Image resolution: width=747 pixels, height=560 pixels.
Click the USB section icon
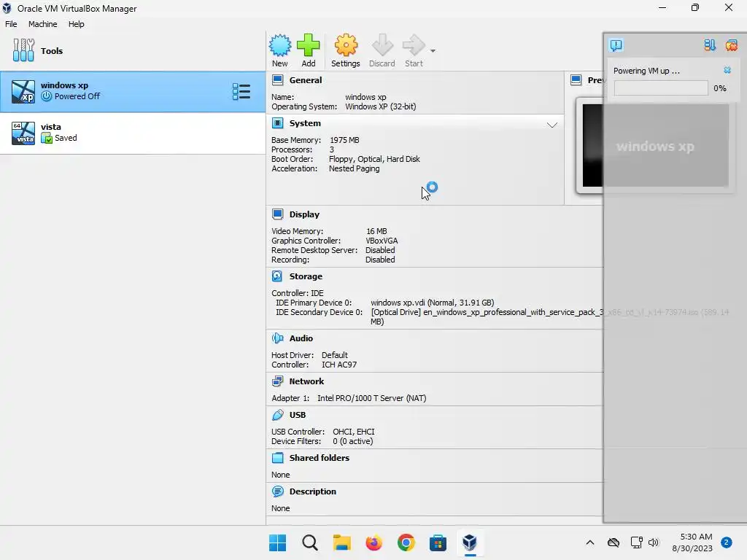[x=277, y=415]
